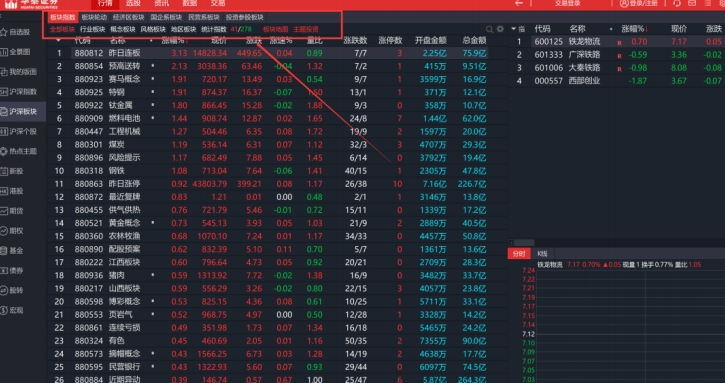Open the customer service headset icon
725x383 pixels.
(x=677, y=3)
